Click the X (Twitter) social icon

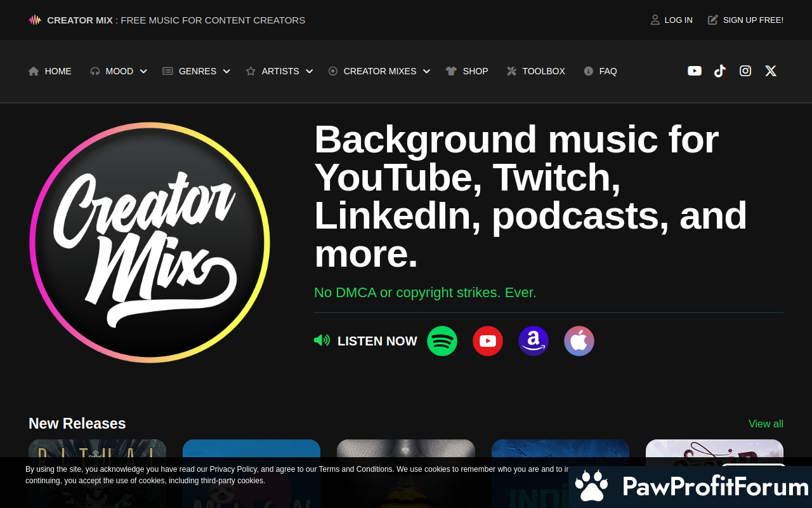(x=771, y=71)
